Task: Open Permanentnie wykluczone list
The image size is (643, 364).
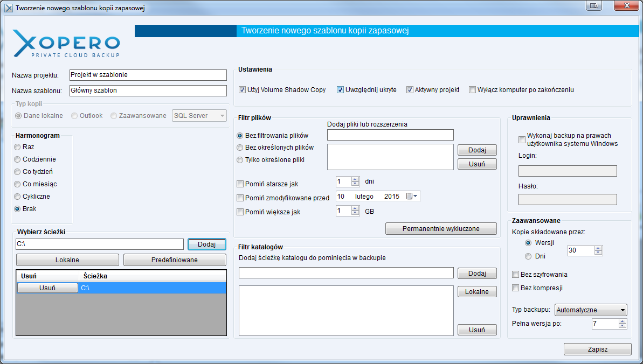Action: click(x=441, y=229)
